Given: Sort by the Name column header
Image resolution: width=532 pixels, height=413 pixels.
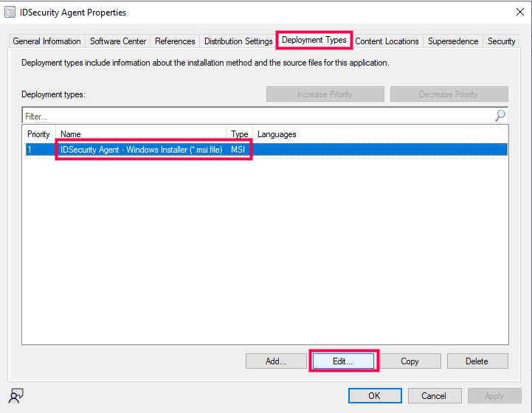Looking at the screenshot, I should [141, 134].
